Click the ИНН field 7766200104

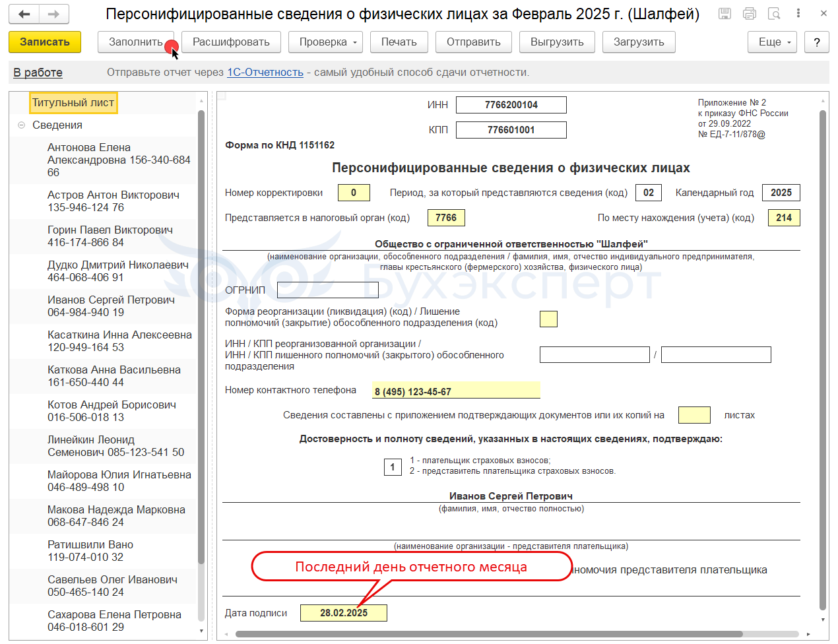[x=511, y=105]
